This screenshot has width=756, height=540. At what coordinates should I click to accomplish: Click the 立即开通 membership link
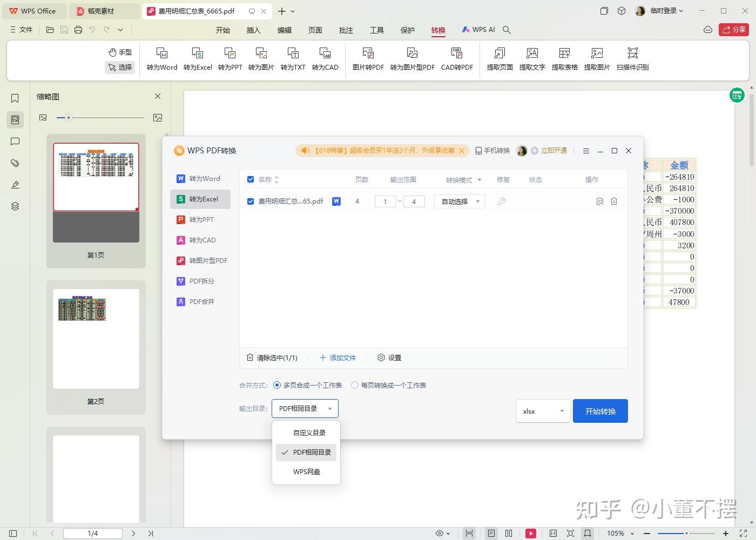coord(554,151)
